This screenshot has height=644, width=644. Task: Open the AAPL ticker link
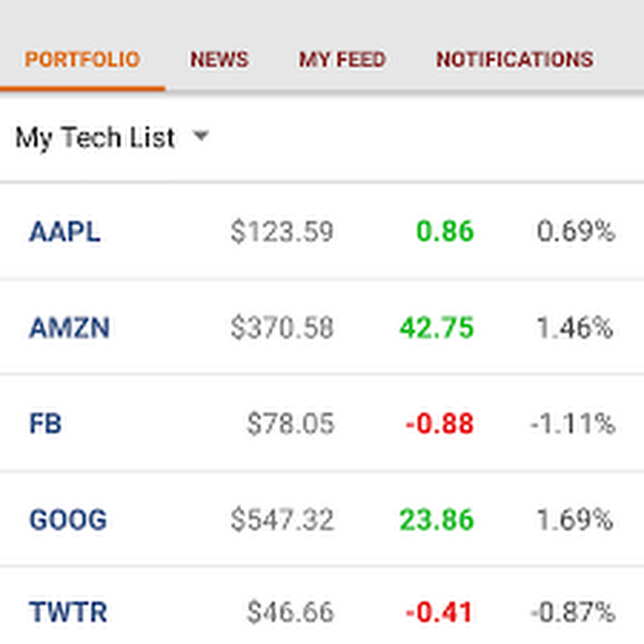64,232
